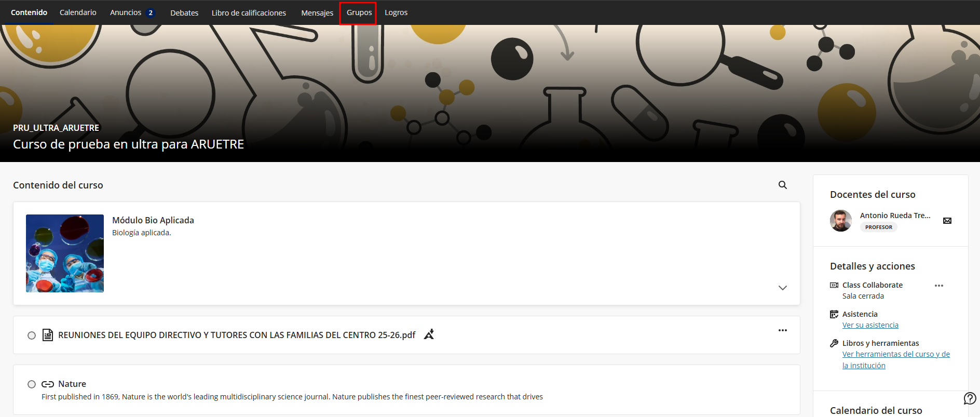Go to the Anuncios tab
The height and width of the screenshot is (417, 980).
126,12
